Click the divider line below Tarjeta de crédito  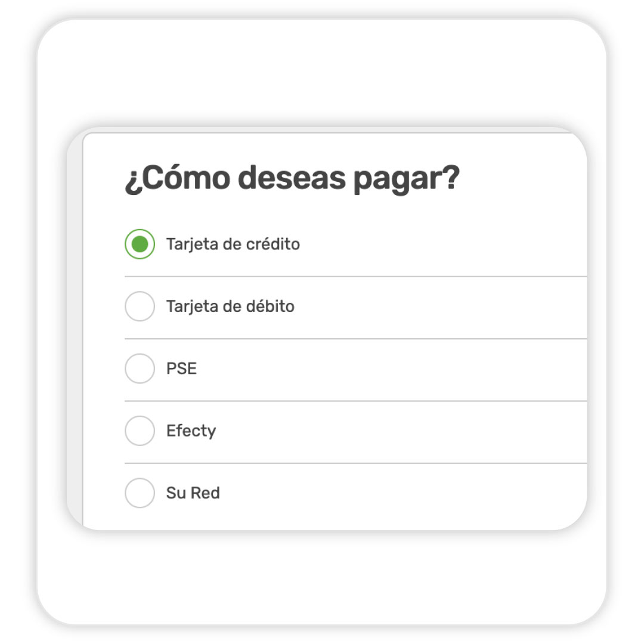[x=355, y=277]
